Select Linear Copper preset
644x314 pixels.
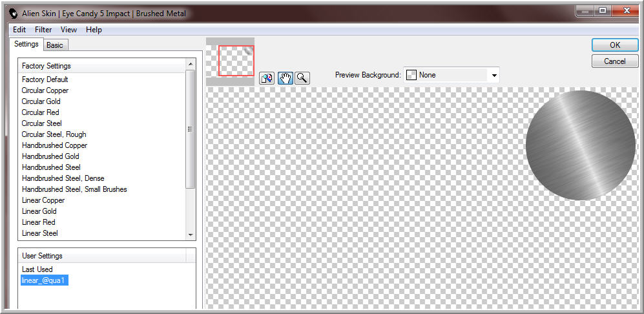43,200
